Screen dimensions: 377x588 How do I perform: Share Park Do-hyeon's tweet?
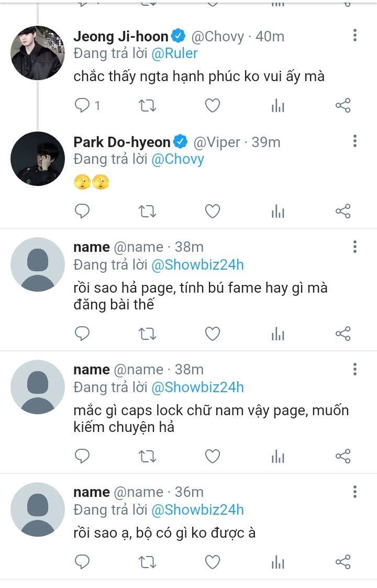342,211
